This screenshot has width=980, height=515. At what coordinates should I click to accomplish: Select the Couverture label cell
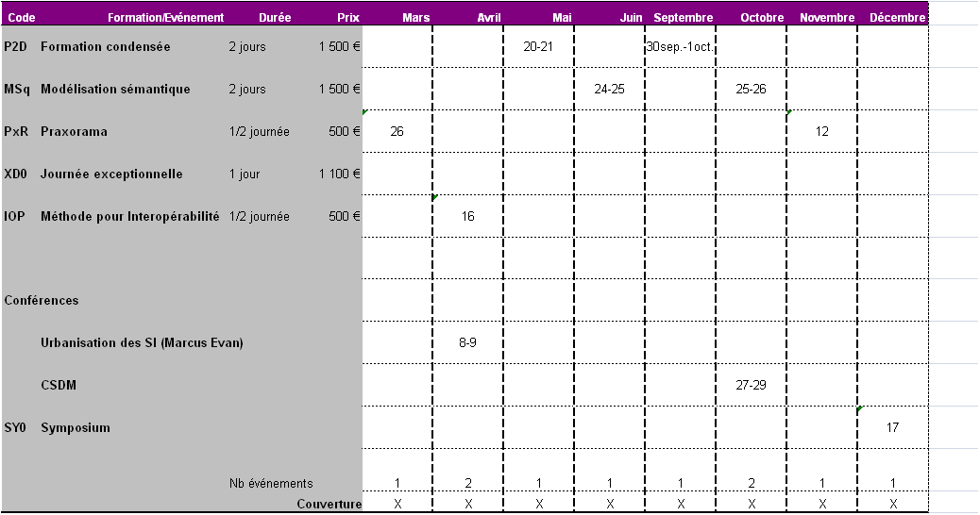(x=329, y=505)
